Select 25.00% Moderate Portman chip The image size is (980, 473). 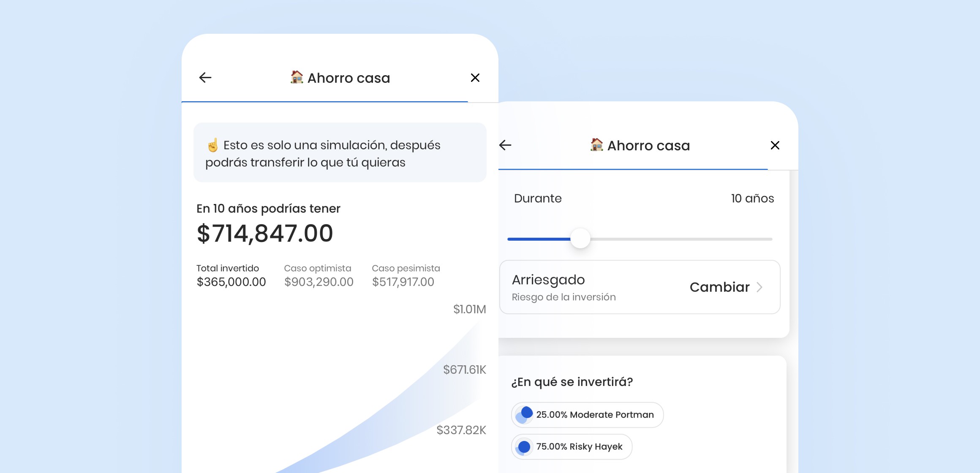[x=595, y=415]
